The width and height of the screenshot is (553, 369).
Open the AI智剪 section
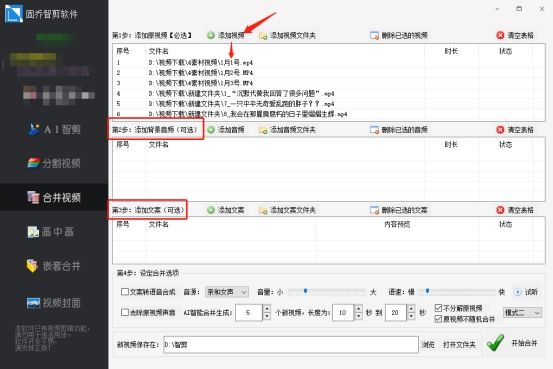coord(54,129)
